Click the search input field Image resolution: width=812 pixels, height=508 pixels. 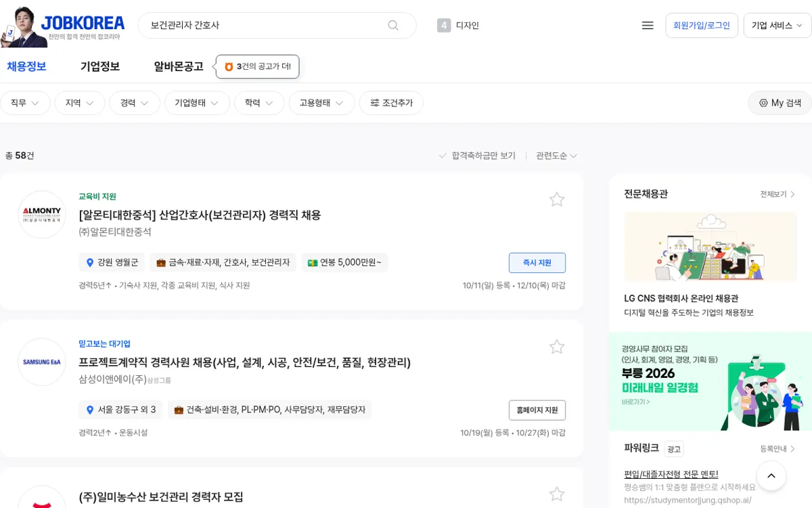(x=265, y=25)
